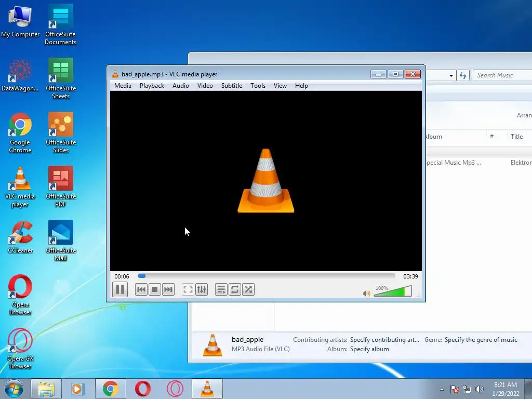This screenshot has height=399, width=532.
Task: Open system volume tray icon
Action: (x=479, y=389)
